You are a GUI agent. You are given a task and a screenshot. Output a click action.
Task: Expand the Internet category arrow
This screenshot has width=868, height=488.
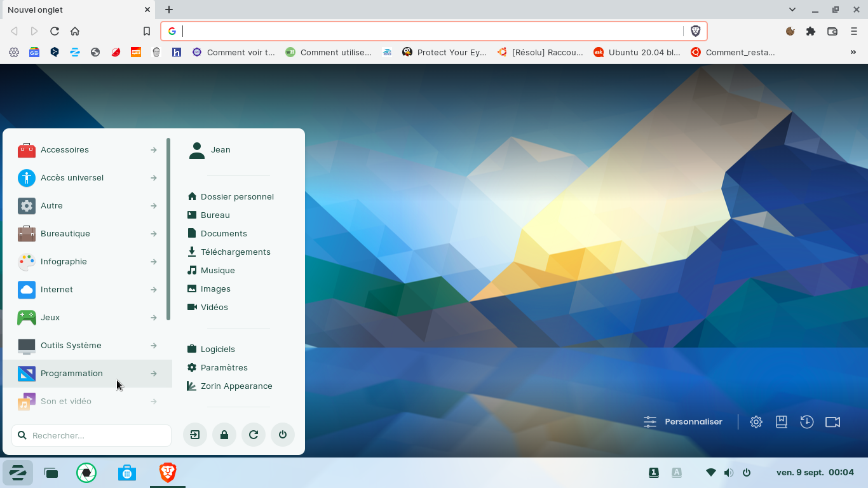tap(154, 290)
